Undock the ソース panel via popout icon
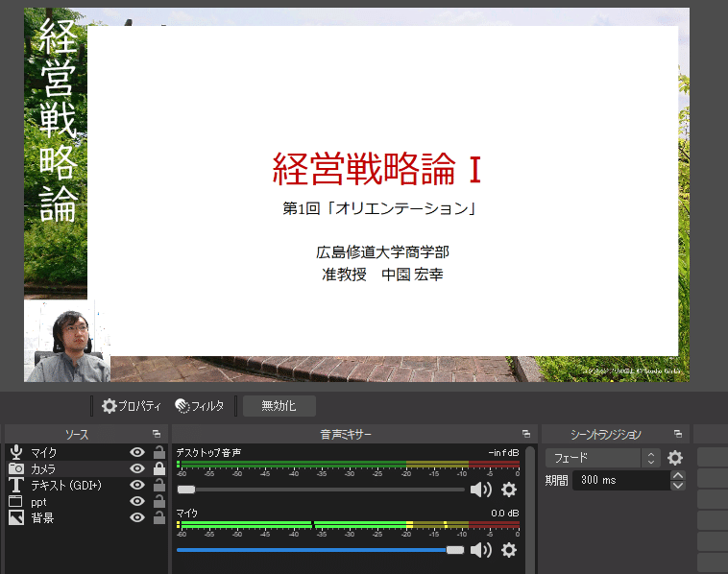This screenshot has width=728, height=574. [x=157, y=434]
